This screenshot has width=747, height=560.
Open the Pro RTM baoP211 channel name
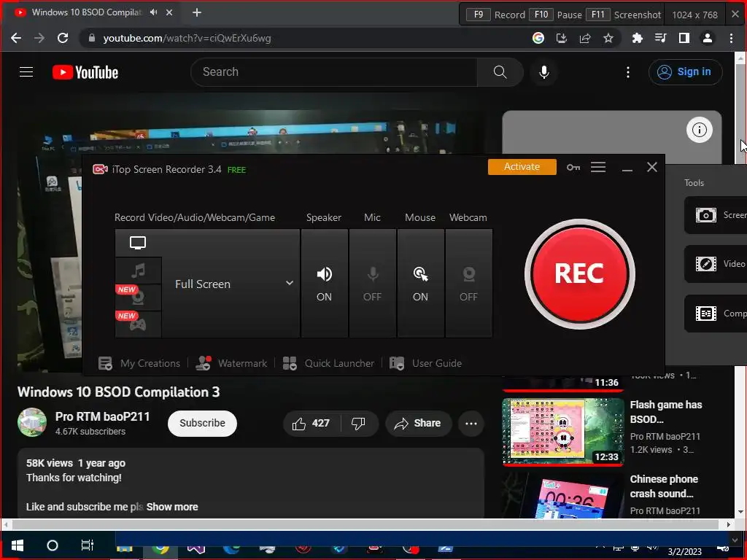(102, 416)
